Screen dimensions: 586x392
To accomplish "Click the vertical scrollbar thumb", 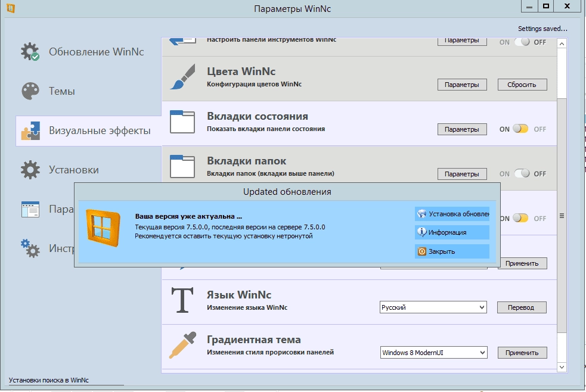I will (x=562, y=216).
